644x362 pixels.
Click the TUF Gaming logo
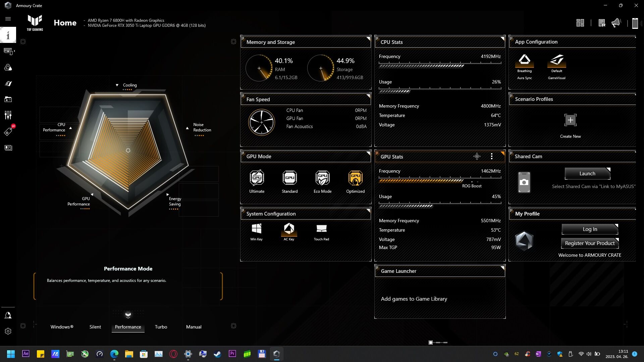35,23
